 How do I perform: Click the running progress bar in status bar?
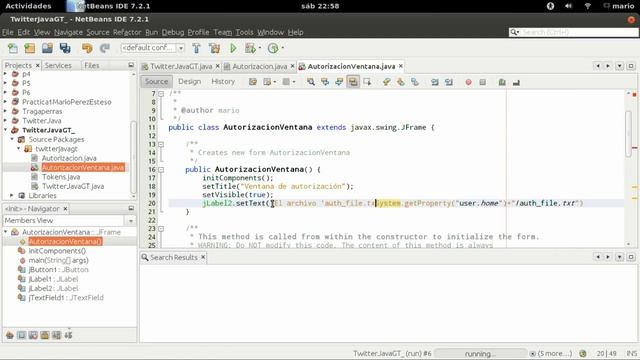point(480,353)
